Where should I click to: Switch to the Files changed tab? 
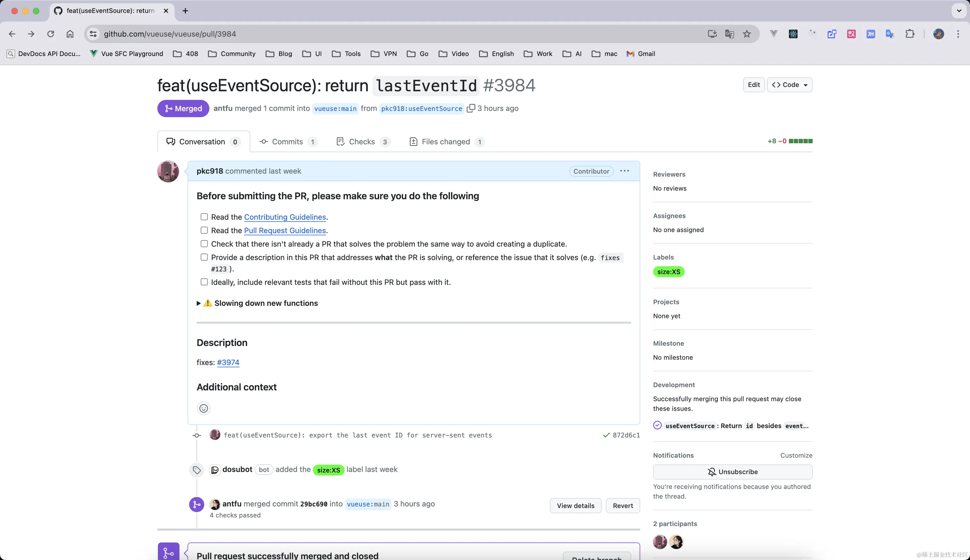click(447, 142)
